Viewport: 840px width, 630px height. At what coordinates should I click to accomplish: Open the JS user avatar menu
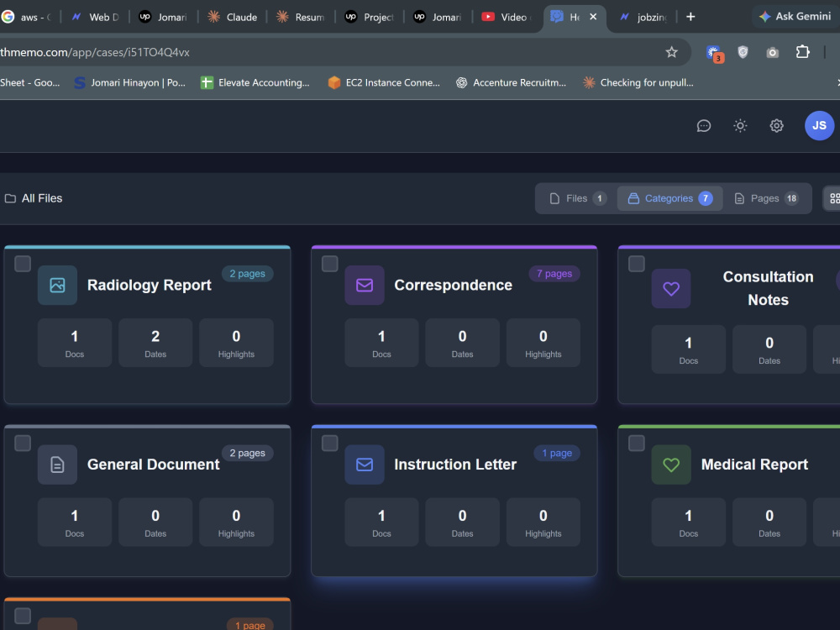tap(819, 126)
